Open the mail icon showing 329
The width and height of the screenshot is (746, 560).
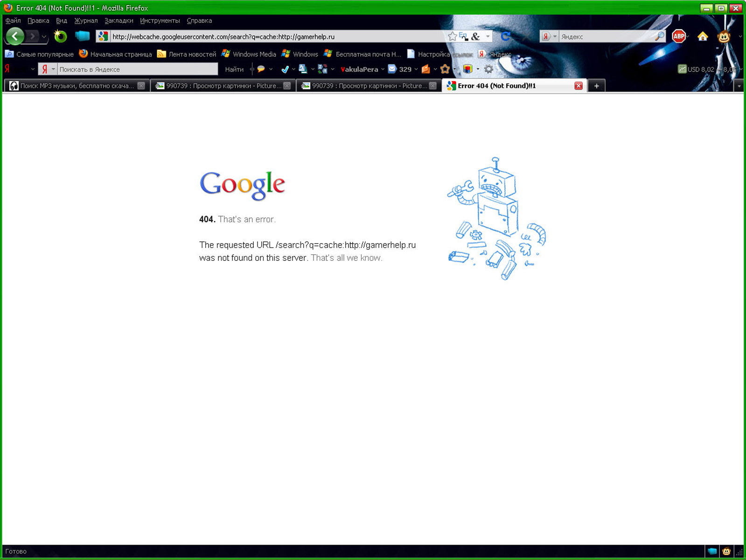coord(400,69)
